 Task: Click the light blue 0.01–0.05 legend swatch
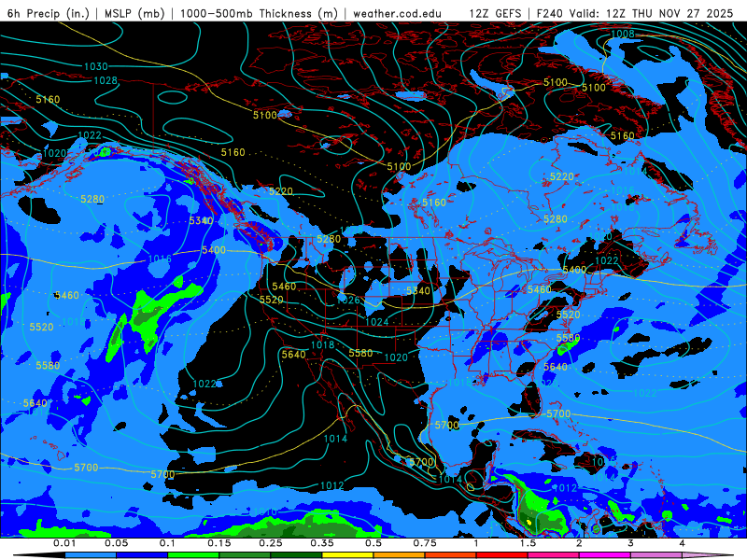click(91, 555)
